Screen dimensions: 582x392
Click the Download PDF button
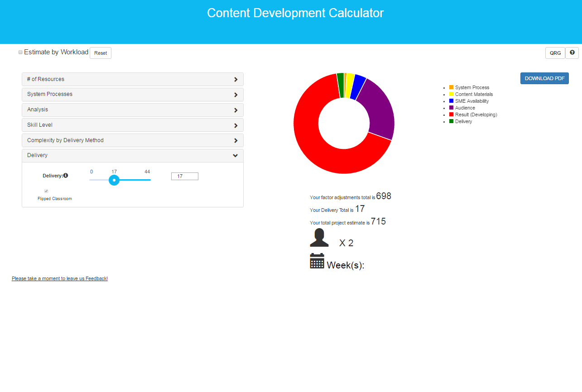[544, 78]
